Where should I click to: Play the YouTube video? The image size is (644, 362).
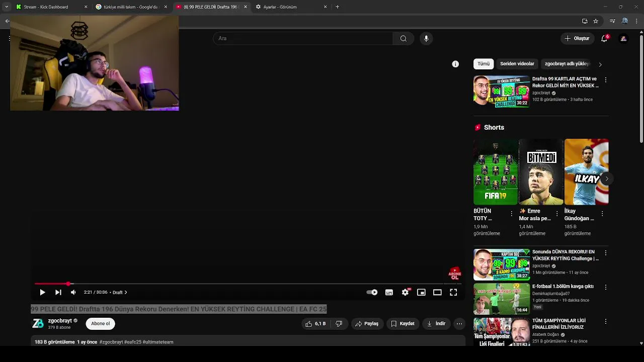(x=42, y=292)
